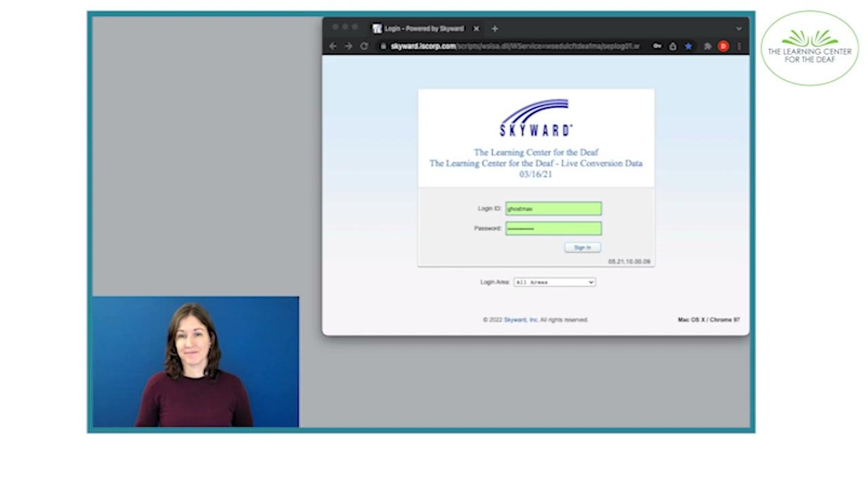The height and width of the screenshot is (488, 868).
Task: Open the Login Area dropdown
Action: tap(554, 282)
